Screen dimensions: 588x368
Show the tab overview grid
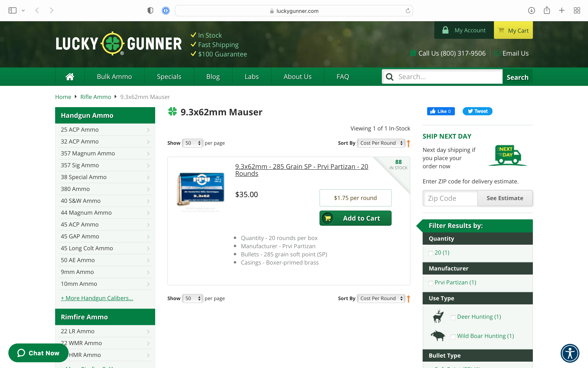577,10
